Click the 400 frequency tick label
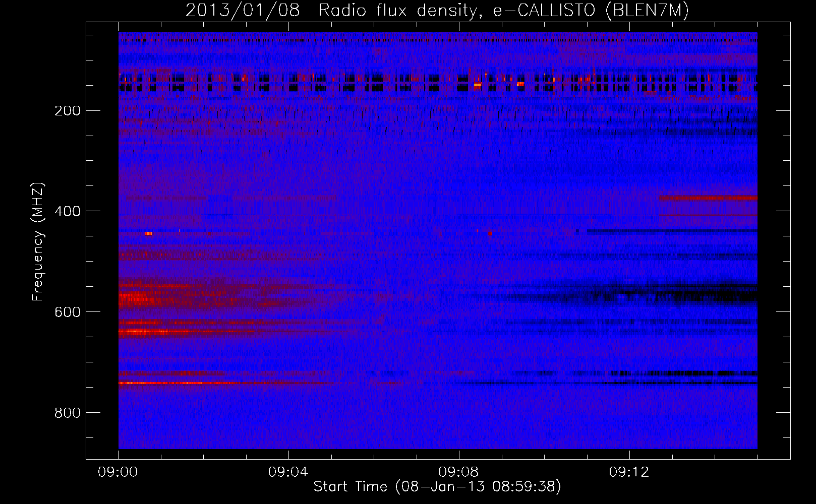816x504 pixels. tap(68, 211)
